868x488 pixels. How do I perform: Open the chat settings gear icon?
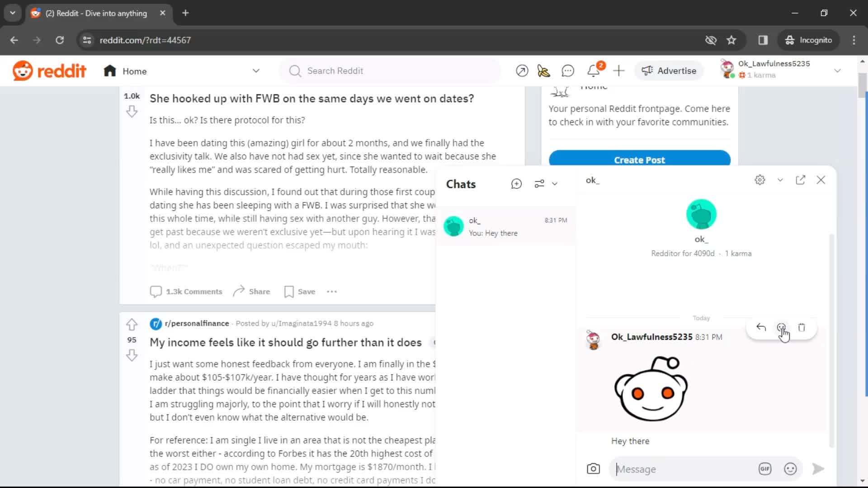[760, 180]
